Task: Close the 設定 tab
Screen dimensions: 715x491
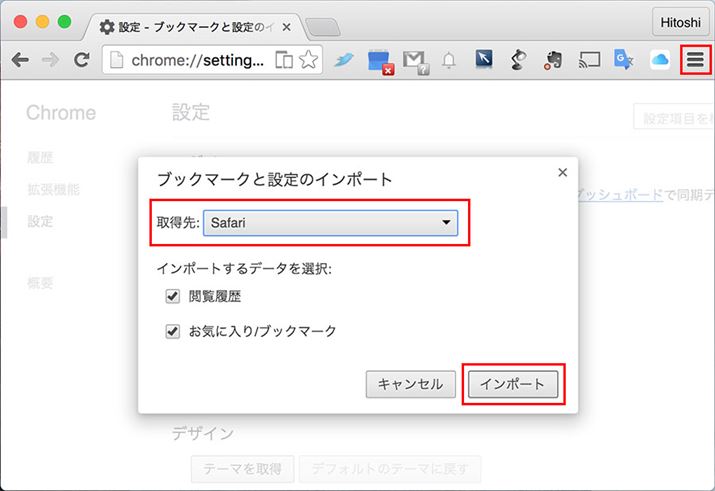Action: pyautogui.click(x=286, y=27)
